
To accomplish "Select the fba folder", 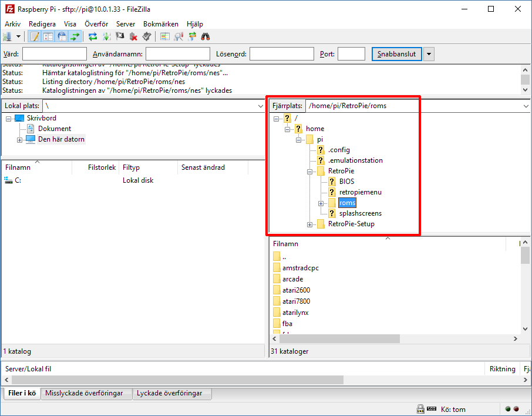I will pyautogui.click(x=287, y=324).
